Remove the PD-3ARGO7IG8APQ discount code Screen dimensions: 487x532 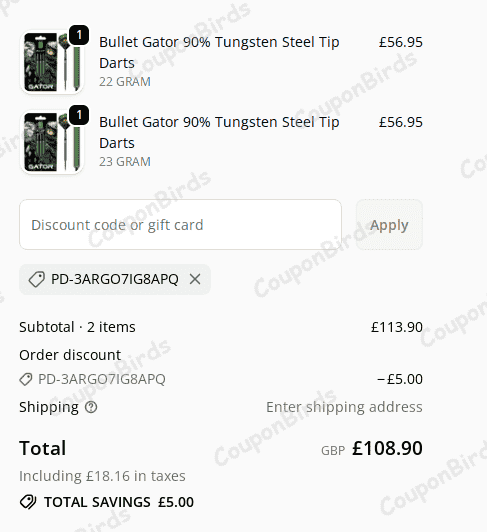[x=195, y=280]
